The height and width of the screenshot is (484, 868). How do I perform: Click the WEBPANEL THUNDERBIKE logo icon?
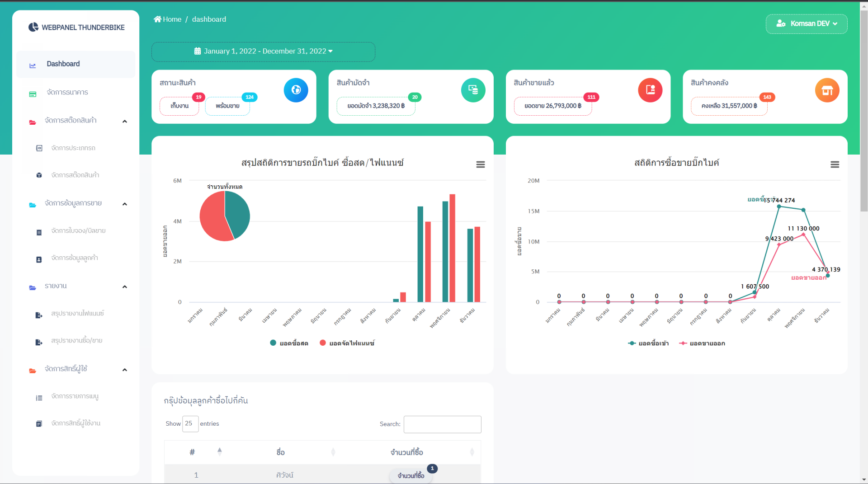[x=33, y=27]
